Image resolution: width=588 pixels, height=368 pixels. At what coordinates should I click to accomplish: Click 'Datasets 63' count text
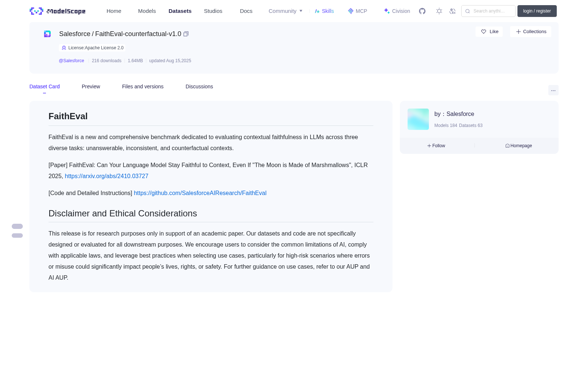click(471, 125)
